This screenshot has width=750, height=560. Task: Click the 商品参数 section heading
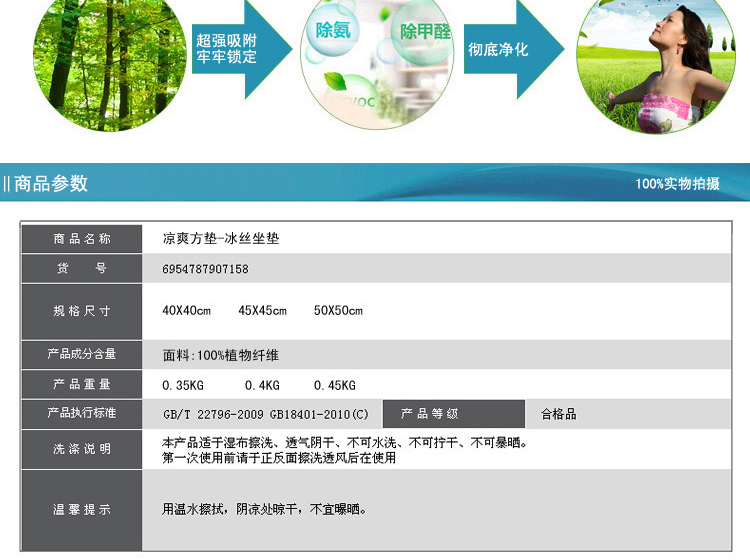click(x=51, y=183)
